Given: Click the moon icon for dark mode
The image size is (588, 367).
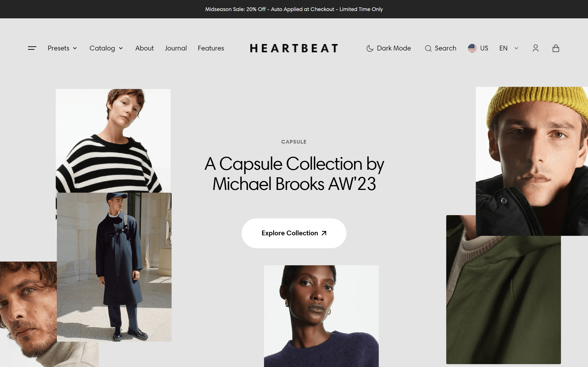Looking at the screenshot, I should pyautogui.click(x=370, y=48).
